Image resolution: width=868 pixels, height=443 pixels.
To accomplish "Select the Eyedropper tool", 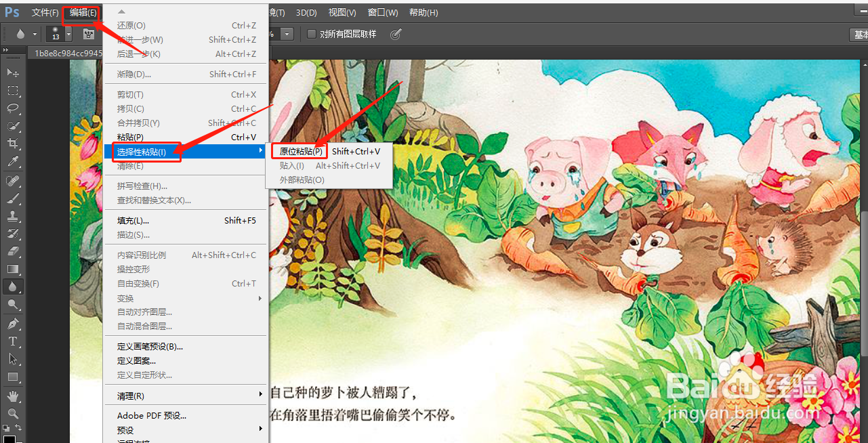I will click(13, 161).
